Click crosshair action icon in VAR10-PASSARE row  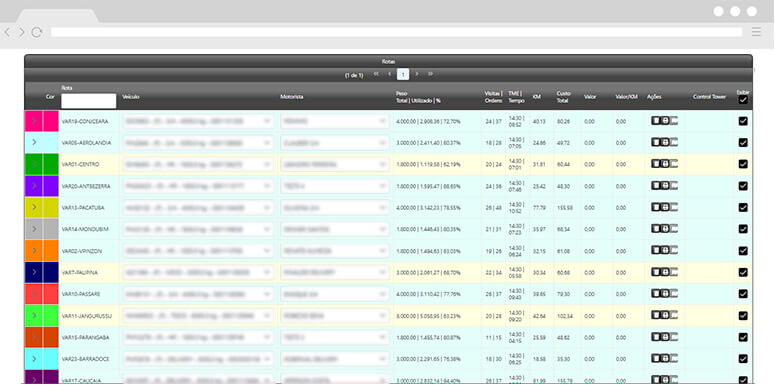coord(665,293)
